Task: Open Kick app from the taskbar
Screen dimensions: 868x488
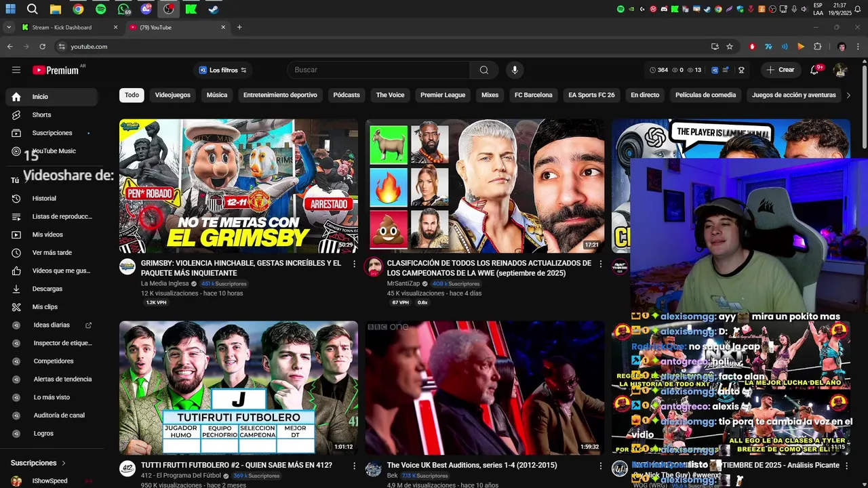Action: (191, 9)
